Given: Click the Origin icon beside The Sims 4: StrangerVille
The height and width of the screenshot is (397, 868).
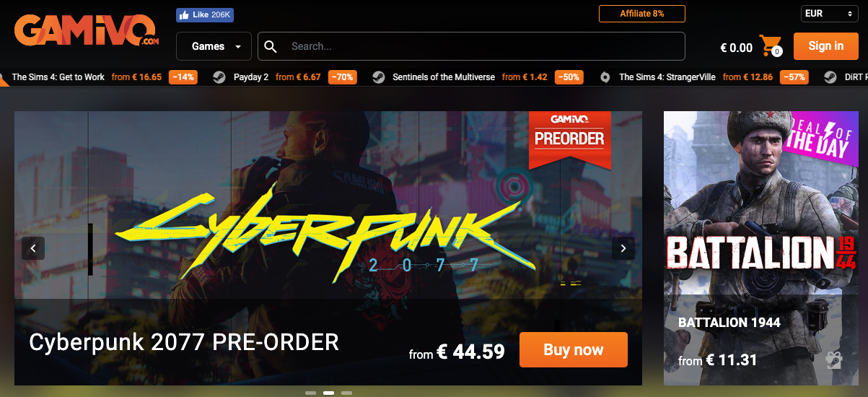Looking at the screenshot, I should [x=605, y=77].
